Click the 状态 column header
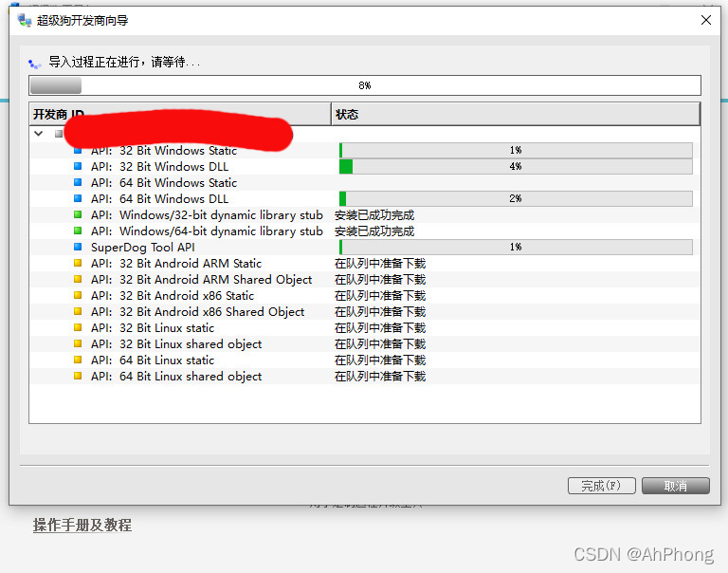The width and height of the screenshot is (728, 573). (516, 115)
